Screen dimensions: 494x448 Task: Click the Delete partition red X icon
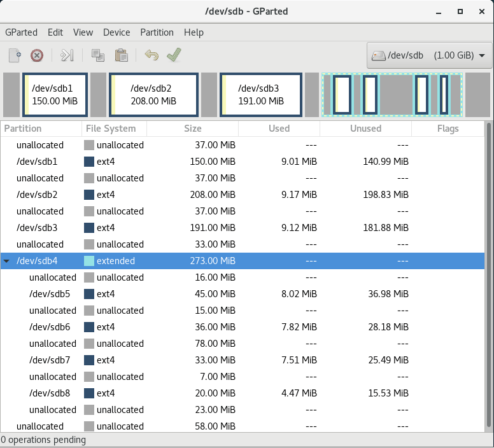37,55
